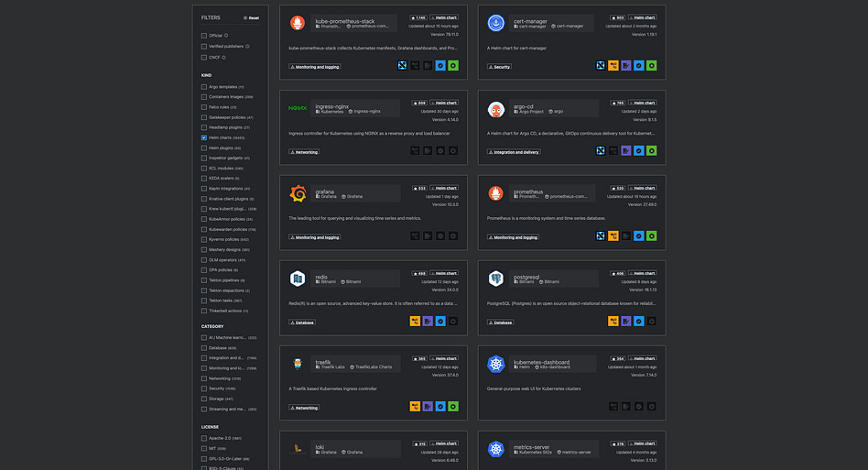The height and width of the screenshot is (470, 868).
Task: Click green official badge on traefik card
Action: point(453,407)
